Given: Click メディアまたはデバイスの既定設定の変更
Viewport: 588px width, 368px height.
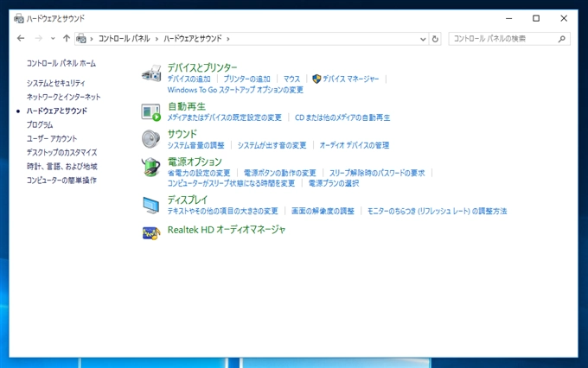Looking at the screenshot, I should pos(224,117).
